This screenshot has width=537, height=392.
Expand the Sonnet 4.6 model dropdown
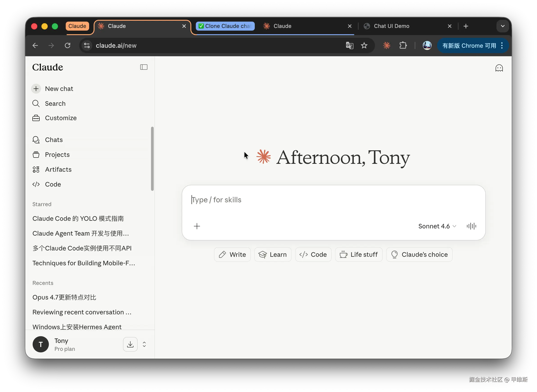(x=437, y=226)
